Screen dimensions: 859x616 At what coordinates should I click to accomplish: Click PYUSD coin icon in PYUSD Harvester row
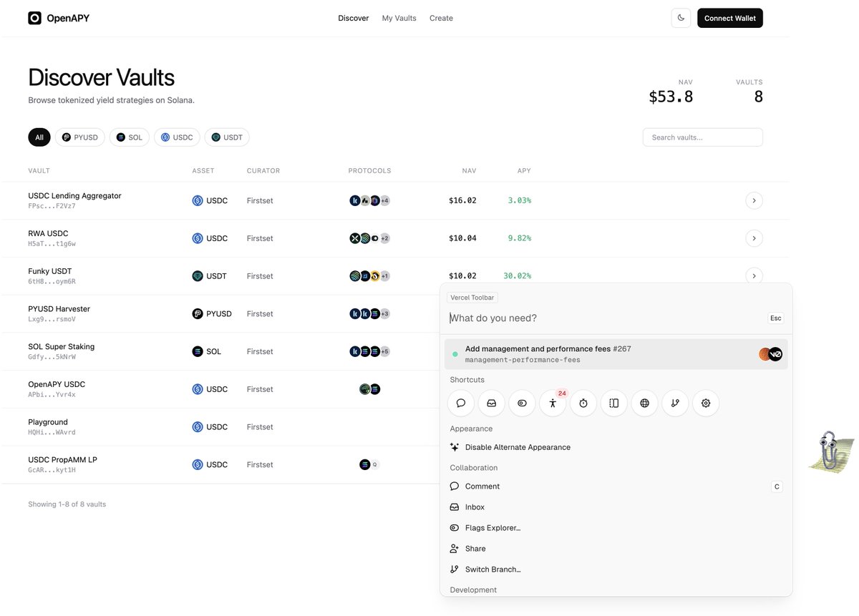coord(198,314)
